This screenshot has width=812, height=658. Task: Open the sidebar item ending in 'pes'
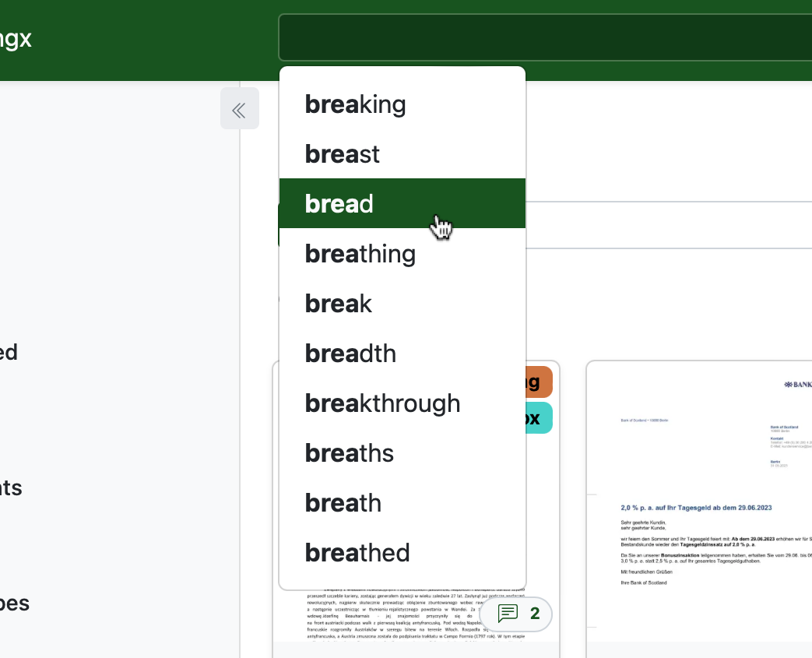tap(14, 603)
